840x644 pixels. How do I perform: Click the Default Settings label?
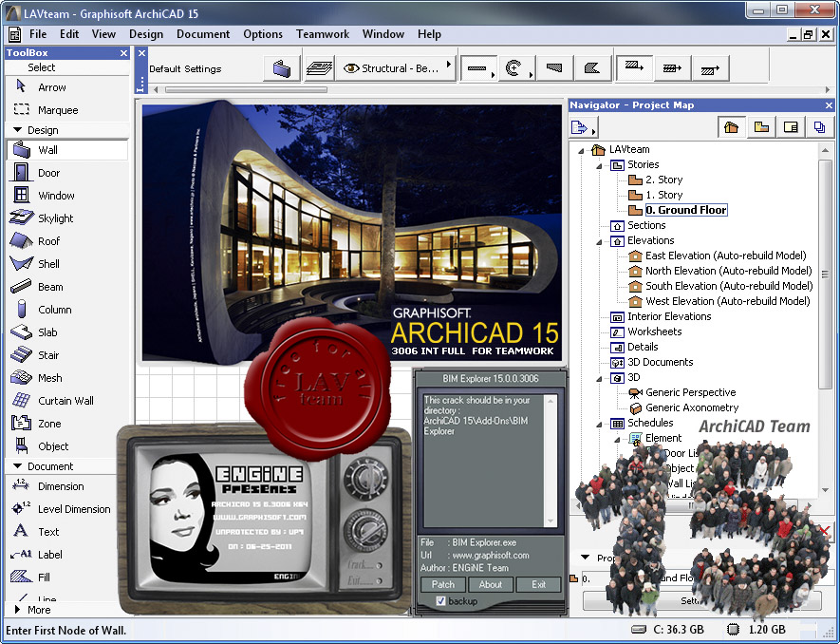pyautogui.click(x=185, y=69)
